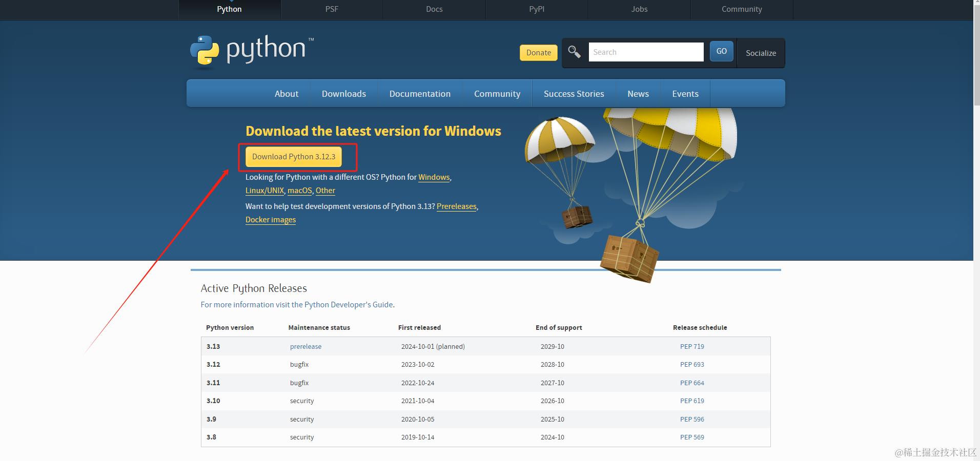Open the PEP 569 release schedule link

(x=692, y=437)
